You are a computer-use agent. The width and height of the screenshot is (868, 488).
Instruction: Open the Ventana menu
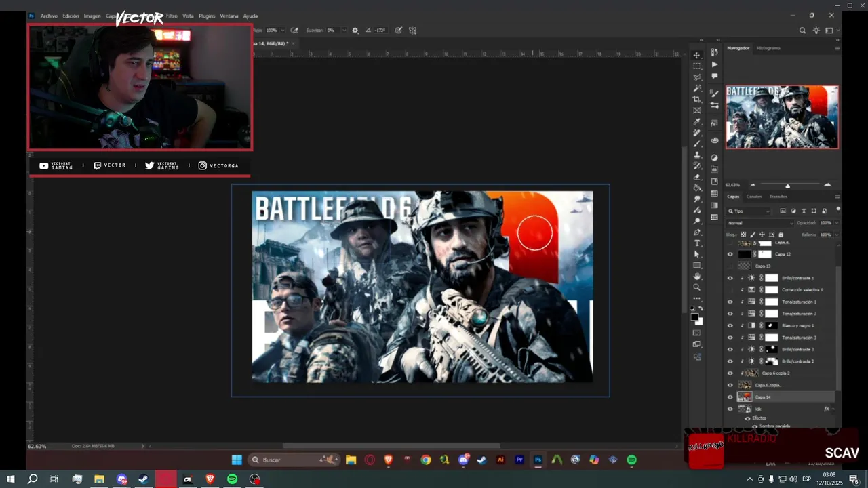click(x=229, y=16)
